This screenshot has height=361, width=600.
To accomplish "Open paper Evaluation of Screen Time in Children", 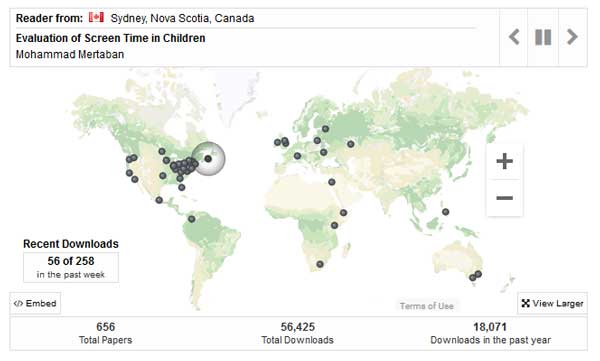I will 111,38.
